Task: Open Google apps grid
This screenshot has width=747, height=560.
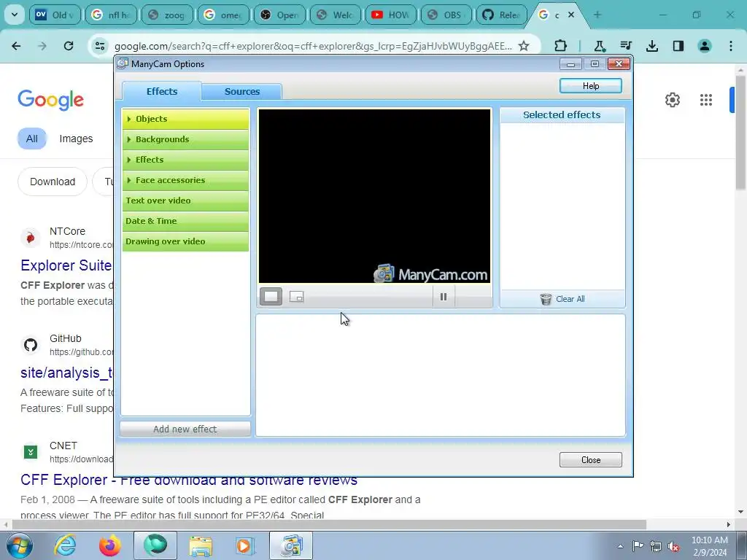Action: (706, 100)
